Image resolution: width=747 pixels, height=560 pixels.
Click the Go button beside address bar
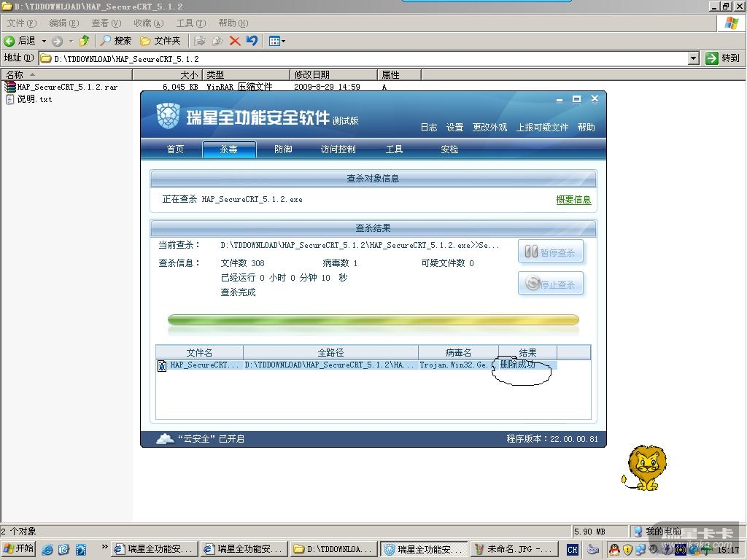click(x=722, y=58)
